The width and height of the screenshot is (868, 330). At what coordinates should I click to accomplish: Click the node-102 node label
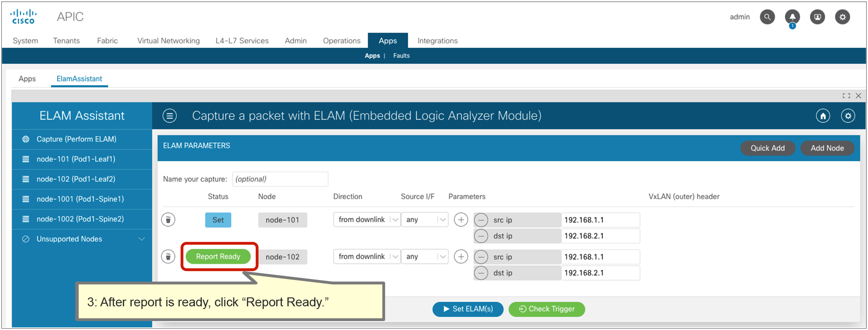283,257
